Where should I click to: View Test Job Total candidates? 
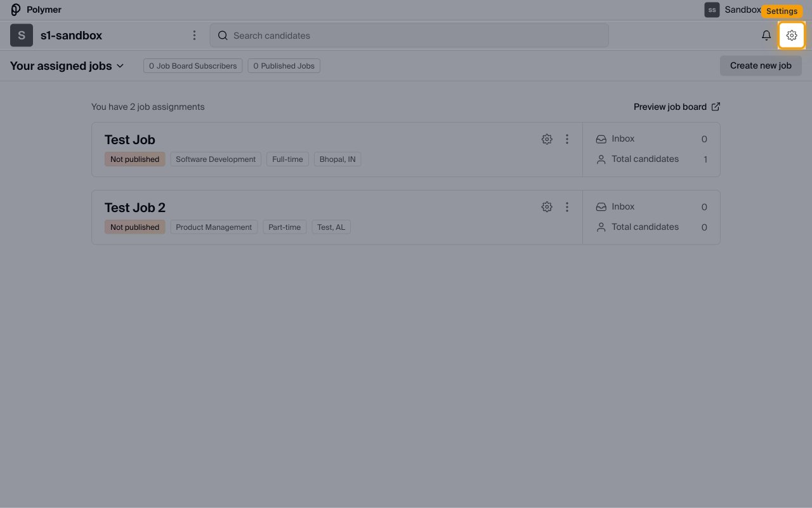(652, 159)
